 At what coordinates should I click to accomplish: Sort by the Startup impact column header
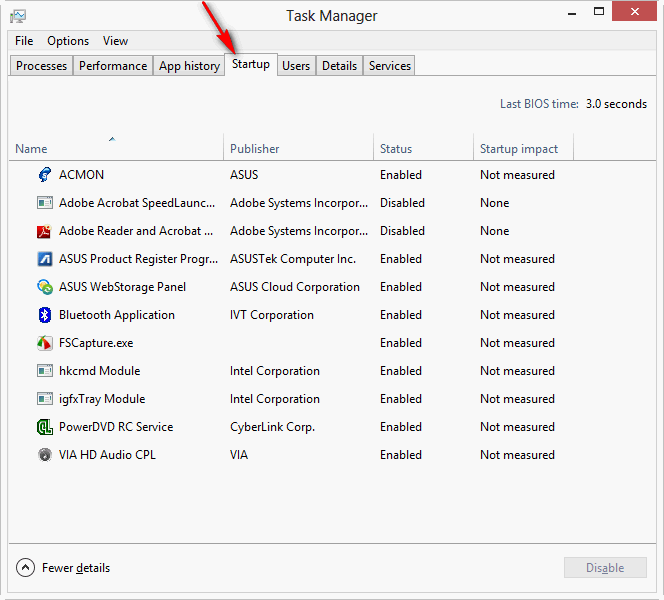523,148
